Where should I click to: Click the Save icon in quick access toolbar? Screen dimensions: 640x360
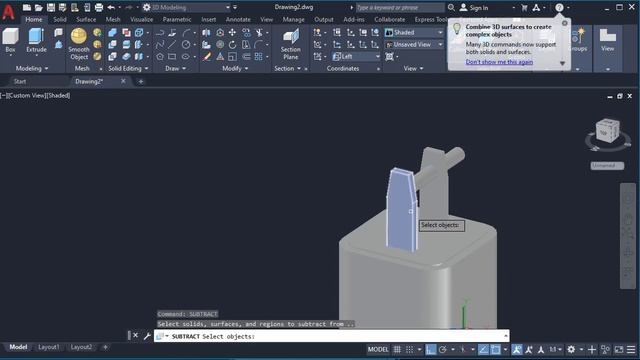point(51,7)
